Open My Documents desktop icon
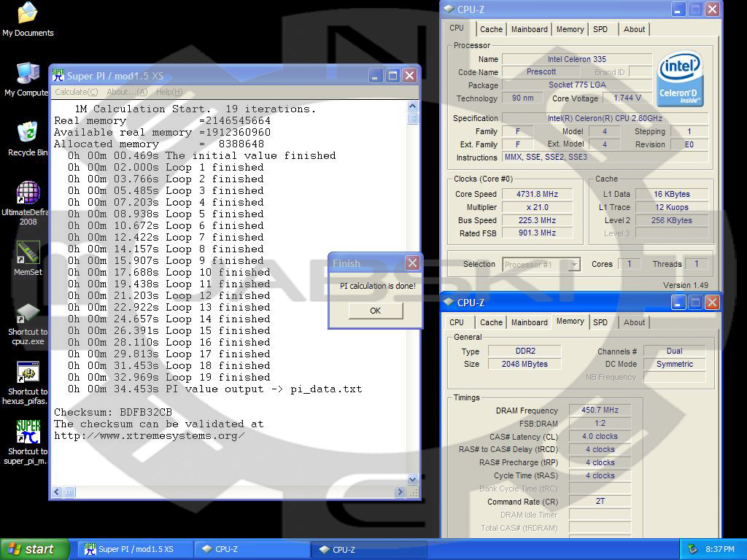This screenshot has height=560, width=747. (x=28, y=20)
